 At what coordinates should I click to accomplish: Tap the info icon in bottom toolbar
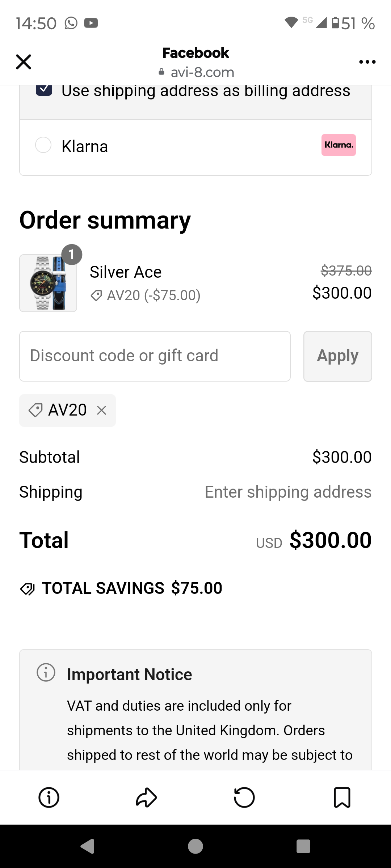click(49, 797)
